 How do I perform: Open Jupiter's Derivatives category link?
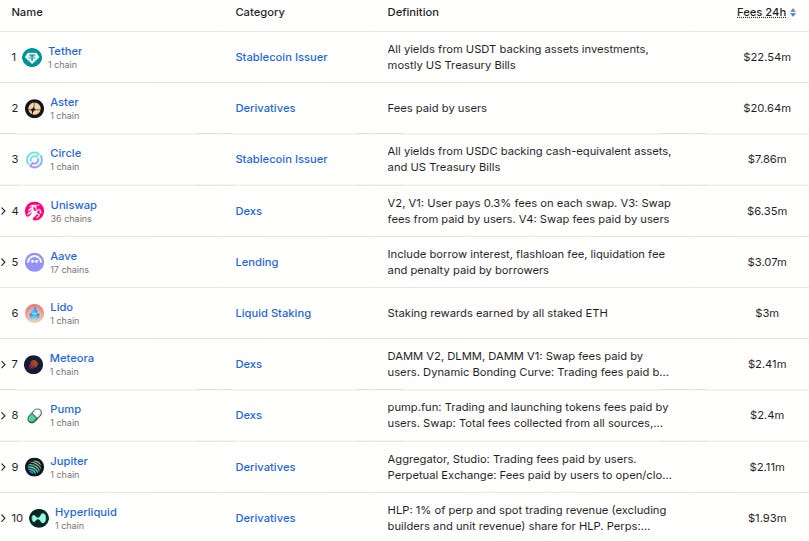tap(265, 467)
